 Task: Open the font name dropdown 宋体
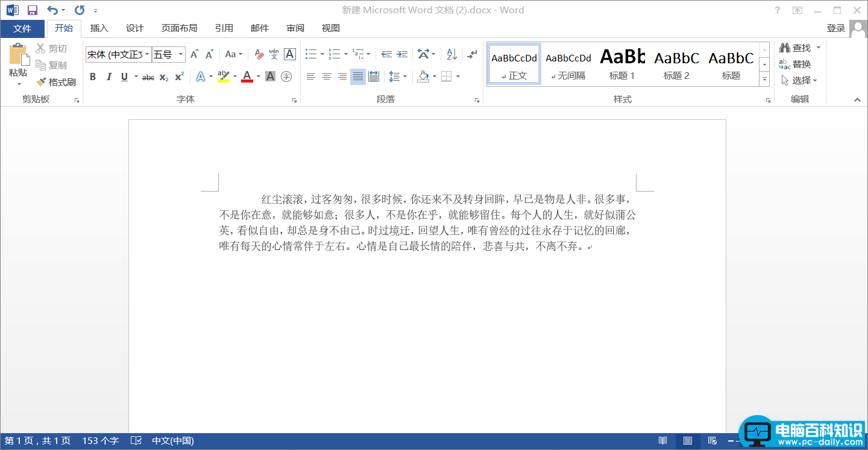(x=148, y=54)
